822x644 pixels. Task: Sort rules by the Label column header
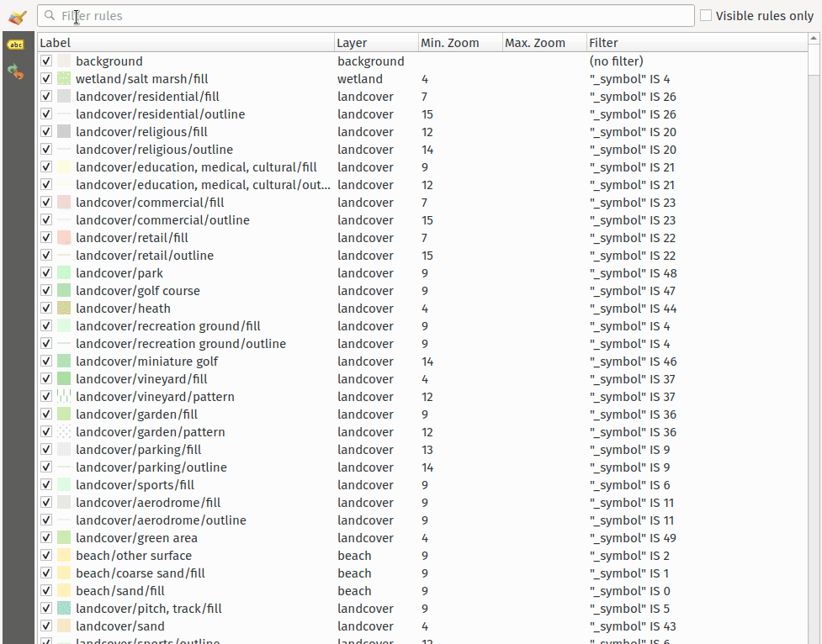point(185,43)
